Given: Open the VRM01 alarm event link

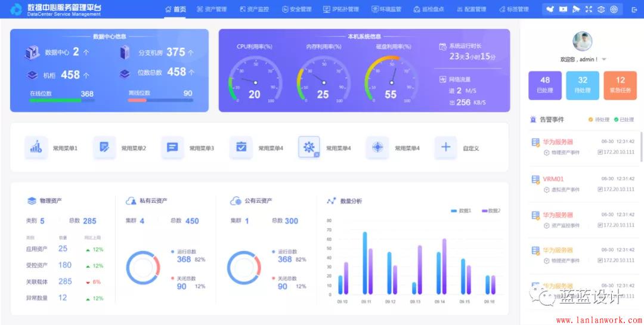Looking at the screenshot, I should click(x=553, y=179).
